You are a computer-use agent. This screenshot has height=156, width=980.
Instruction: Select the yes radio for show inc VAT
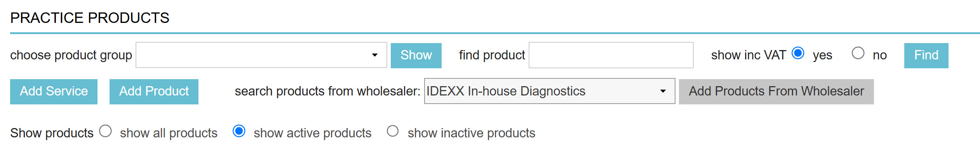pos(798,53)
